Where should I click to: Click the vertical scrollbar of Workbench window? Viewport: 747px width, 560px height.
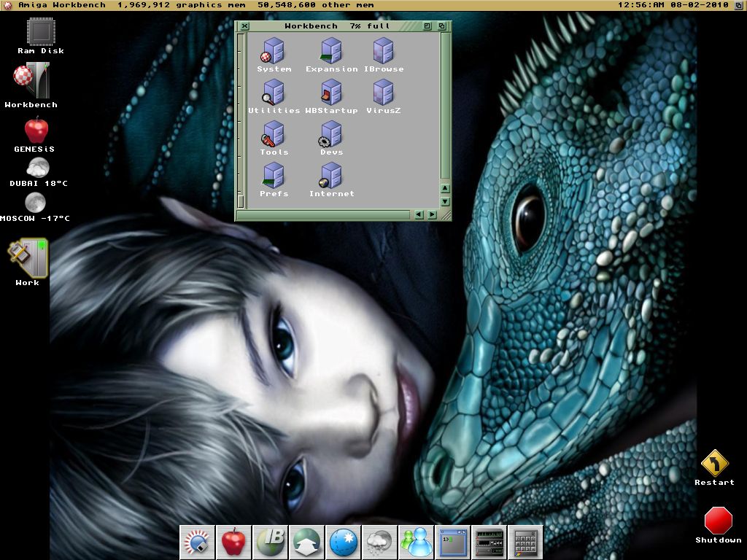tap(445, 106)
